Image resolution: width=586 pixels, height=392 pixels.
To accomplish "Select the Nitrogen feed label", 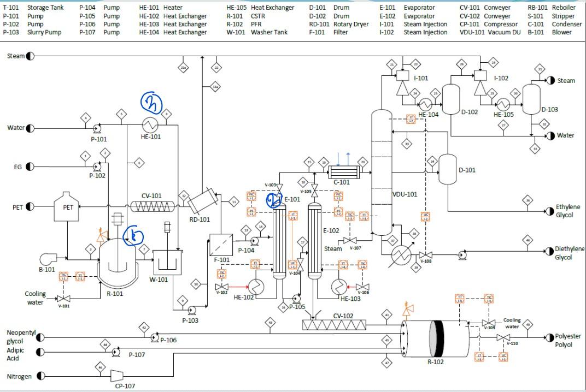I will pos(20,376).
